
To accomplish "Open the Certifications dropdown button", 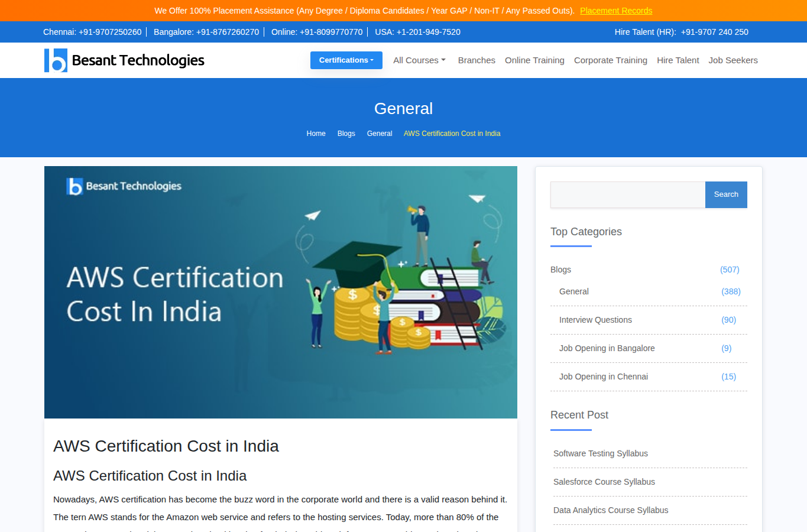I will click(x=346, y=60).
